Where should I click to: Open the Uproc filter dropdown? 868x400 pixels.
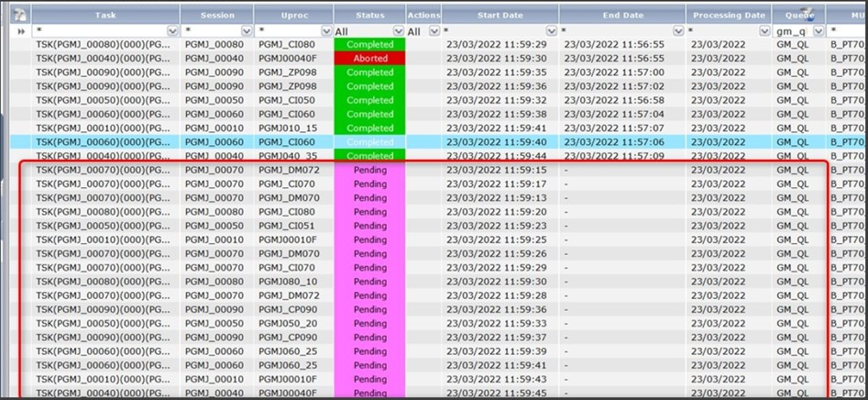[x=326, y=31]
